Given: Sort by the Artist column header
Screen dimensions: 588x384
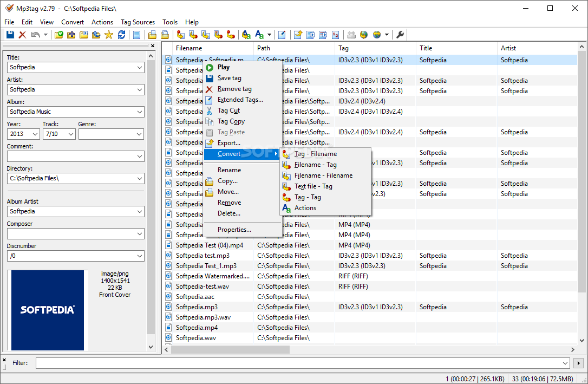Looking at the screenshot, I should (x=537, y=48).
